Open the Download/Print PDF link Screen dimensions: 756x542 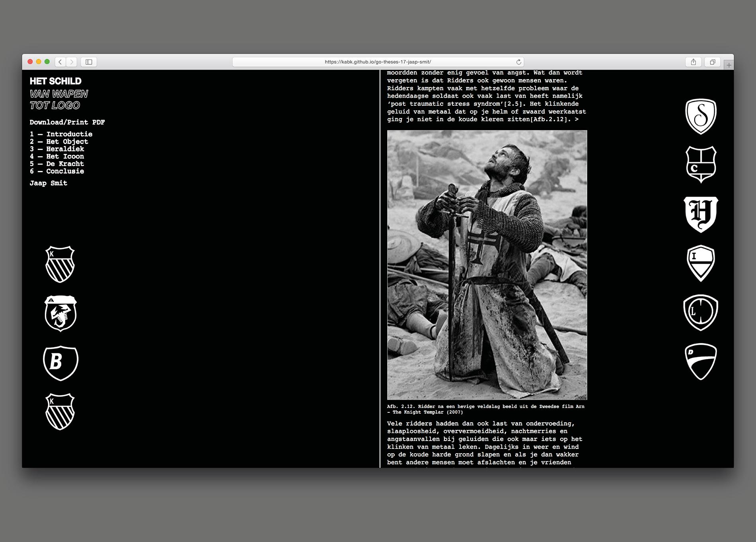coord(67,122)
